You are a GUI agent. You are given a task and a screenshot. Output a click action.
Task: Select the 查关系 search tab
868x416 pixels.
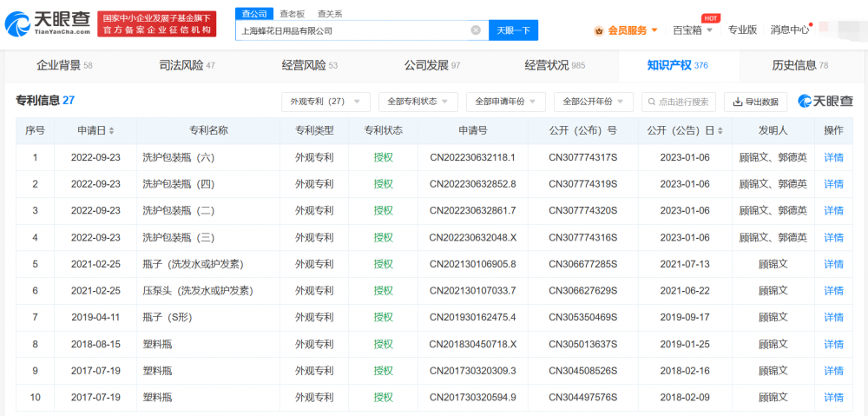[329, 14]
